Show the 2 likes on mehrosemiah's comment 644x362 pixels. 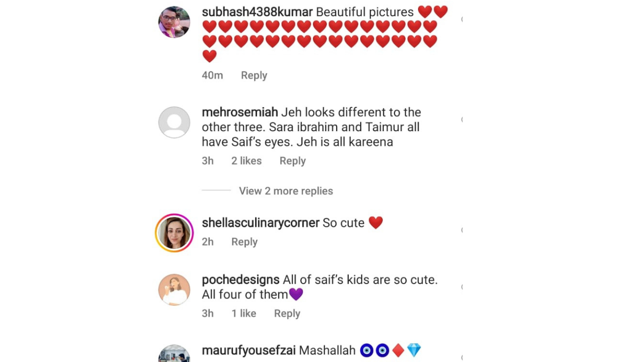tap(246, 161)
